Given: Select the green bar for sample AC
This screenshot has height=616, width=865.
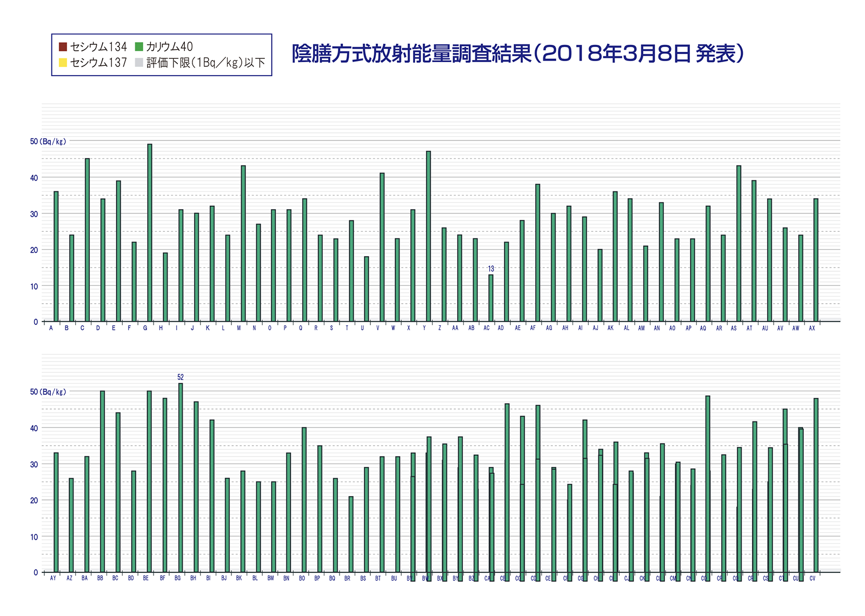Looking at the screenshot, I should tap(491, 298).
